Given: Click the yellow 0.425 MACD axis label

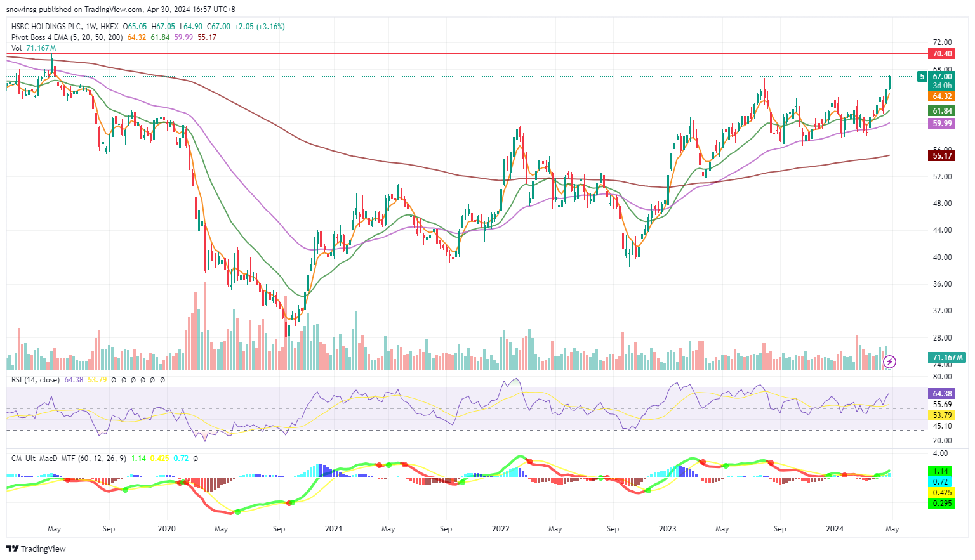Looking at the screenshot, I should [x=941, y=493].
